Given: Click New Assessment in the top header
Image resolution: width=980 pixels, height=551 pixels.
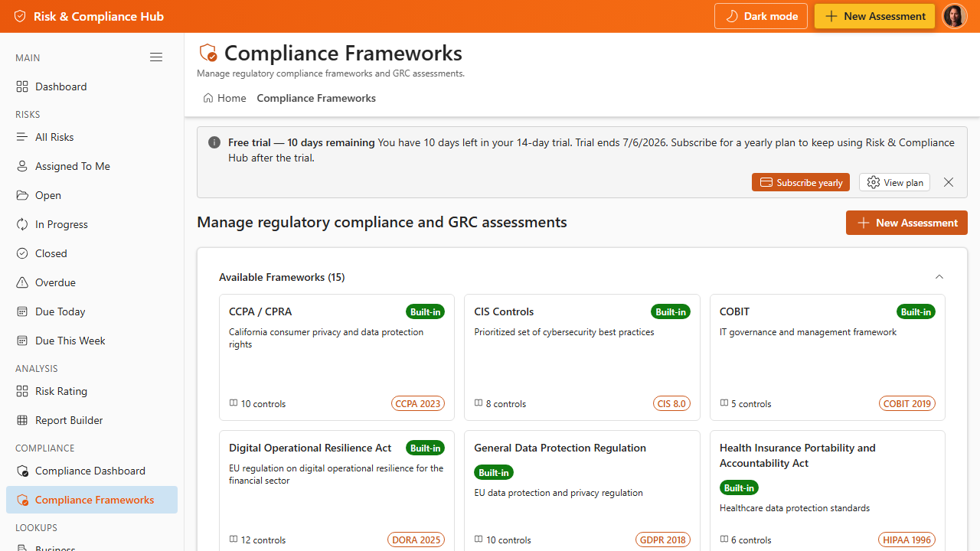Looking at the screenshot, I should tap(874, 16).
